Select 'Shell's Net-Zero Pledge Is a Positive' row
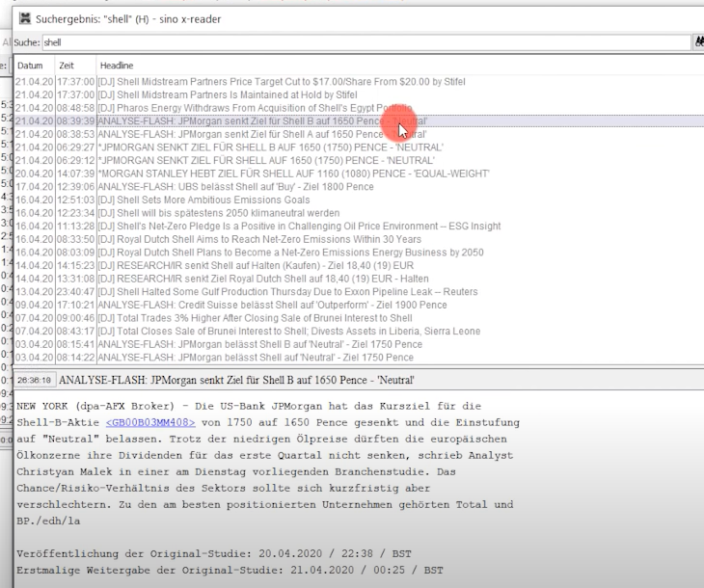The height and width of the screenshot is (588, 704). click(359, 226)
